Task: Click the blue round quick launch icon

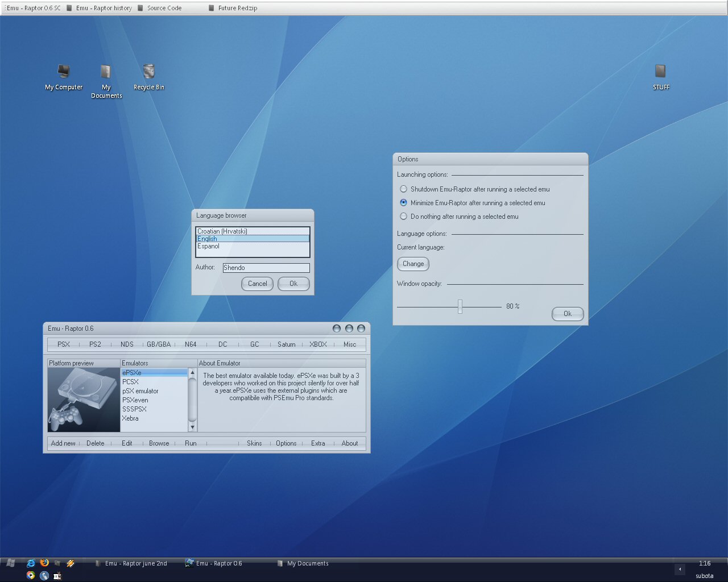Action: [x=44, y=575]
